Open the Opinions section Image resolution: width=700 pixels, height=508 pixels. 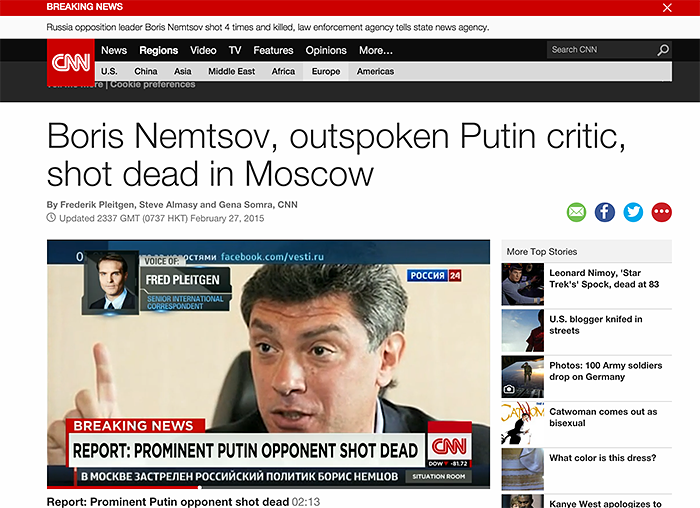[326, 50]
